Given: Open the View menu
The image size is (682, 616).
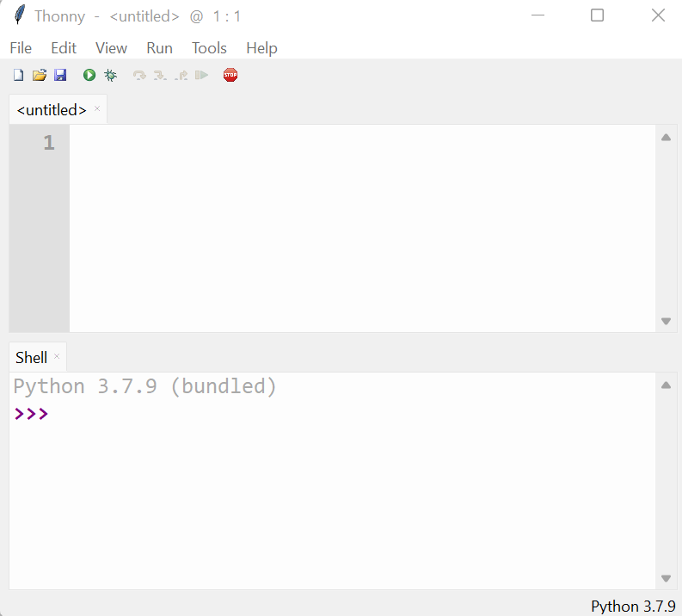Looking at the screenshot, I should click(111, 48).
